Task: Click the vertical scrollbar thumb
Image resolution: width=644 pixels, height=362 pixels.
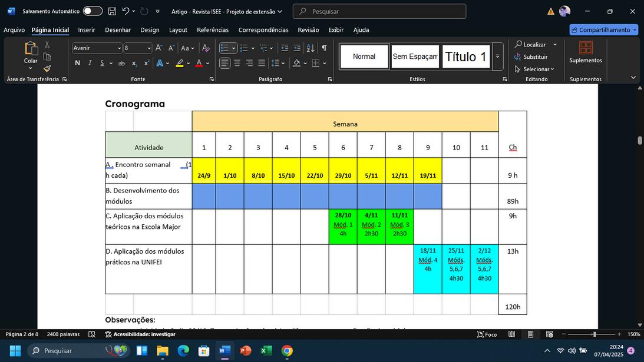Action: [639, 140]
